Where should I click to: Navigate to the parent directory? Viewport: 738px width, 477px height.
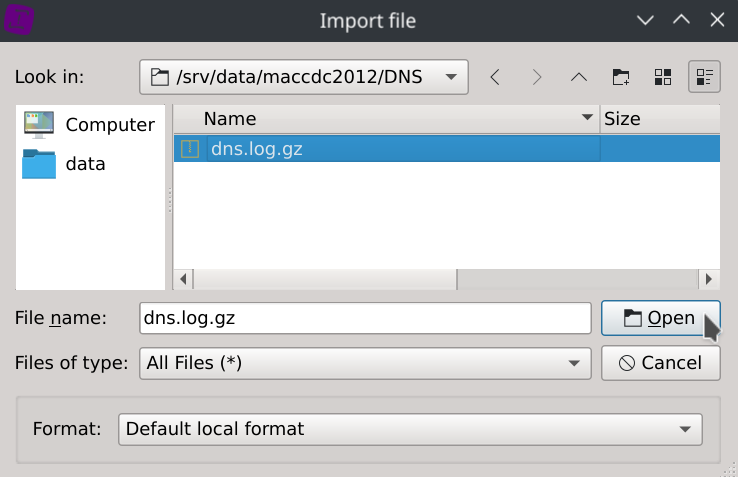click(578, 77)
